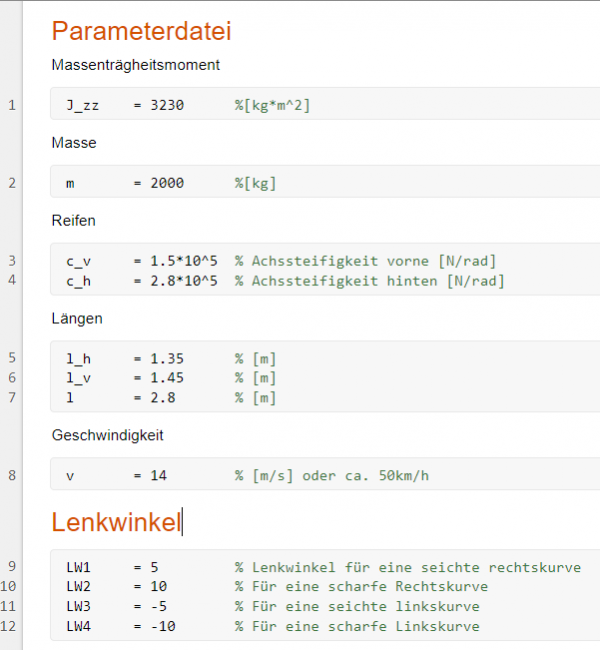This screenshot has width=600, height=650.
Task: Click the LW4 = -10 code line
Action: (117, 627)
